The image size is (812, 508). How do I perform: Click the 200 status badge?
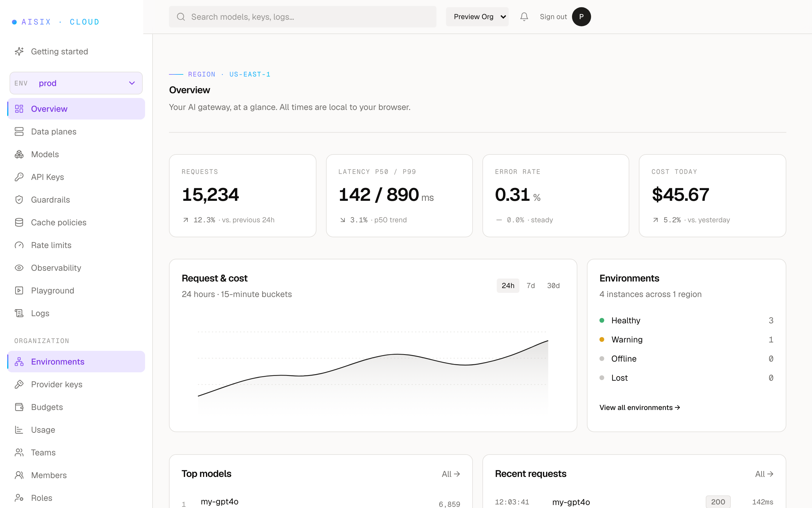pyautogui.click(x=718, y=502)
